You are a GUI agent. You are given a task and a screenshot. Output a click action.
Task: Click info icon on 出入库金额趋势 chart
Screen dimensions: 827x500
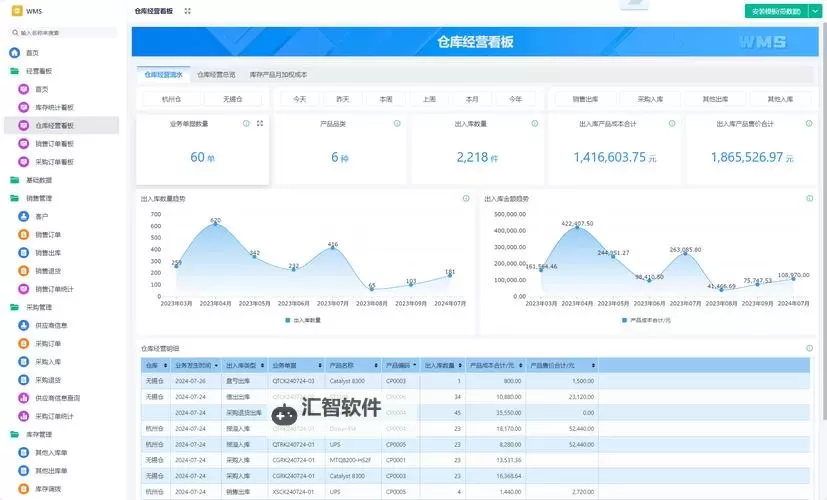pyautogui.click(x=810, y=198)
